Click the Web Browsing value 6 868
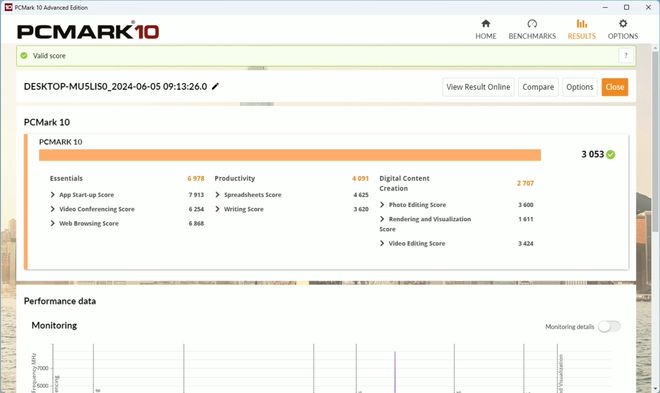 [196, 223]
